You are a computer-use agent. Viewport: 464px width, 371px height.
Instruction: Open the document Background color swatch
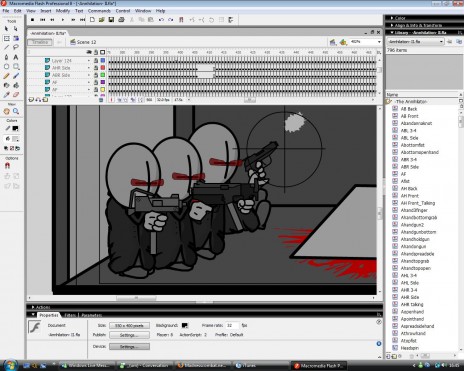click(x=185, y=325)
